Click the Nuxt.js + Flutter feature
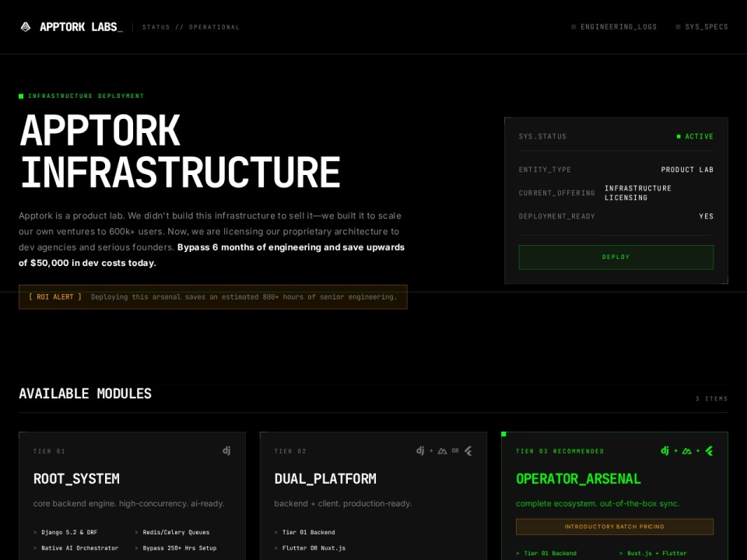This screenshot has width=747, height=560. [x=657, y=553]
